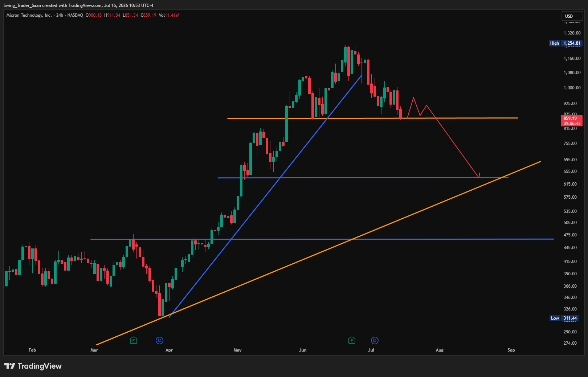Click the earnings E marker in late June
588x377 pixels.
[x=352, y=340]
